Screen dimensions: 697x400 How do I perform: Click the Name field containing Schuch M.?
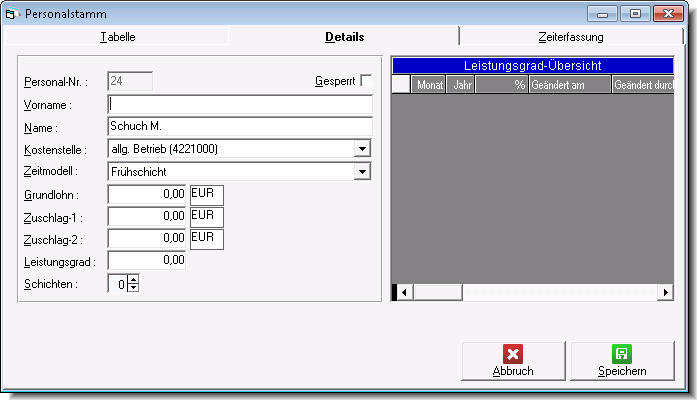[239, 126]
